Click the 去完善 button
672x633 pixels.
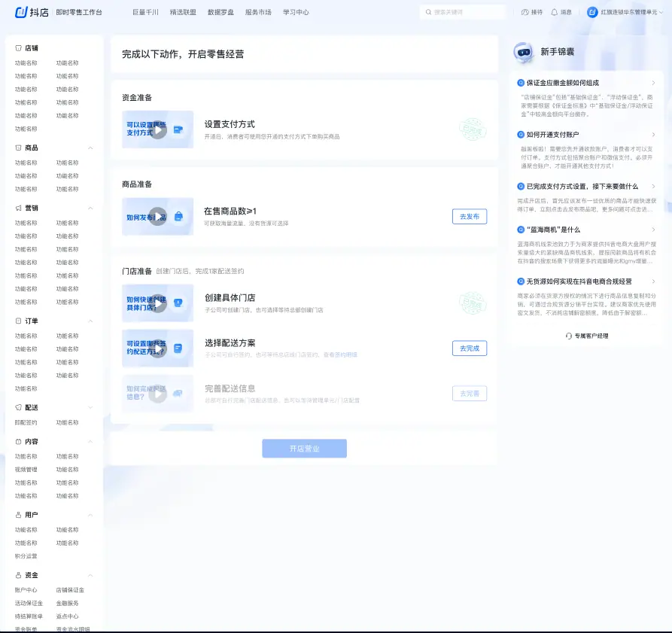click(470, 394)
